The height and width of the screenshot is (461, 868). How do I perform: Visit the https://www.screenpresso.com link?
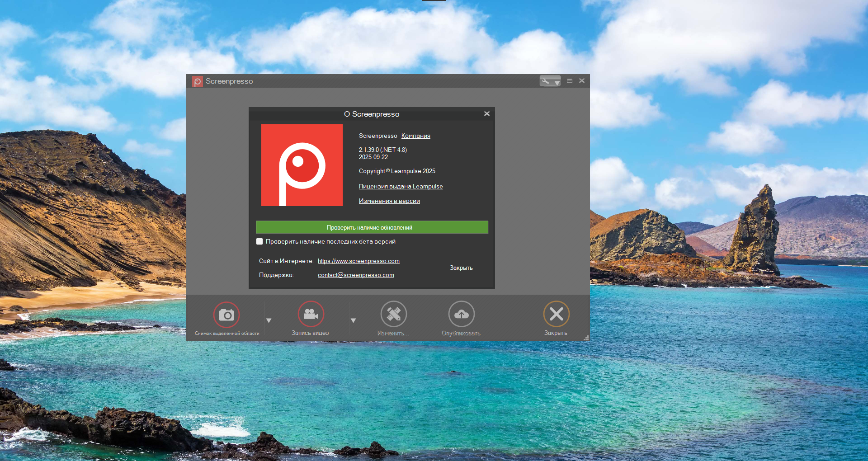click(x=359, y=261)
